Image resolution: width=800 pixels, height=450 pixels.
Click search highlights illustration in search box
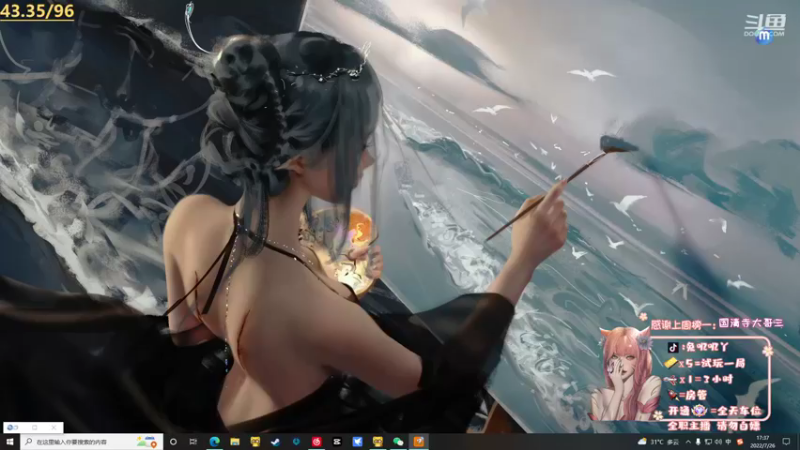(146, 442)
